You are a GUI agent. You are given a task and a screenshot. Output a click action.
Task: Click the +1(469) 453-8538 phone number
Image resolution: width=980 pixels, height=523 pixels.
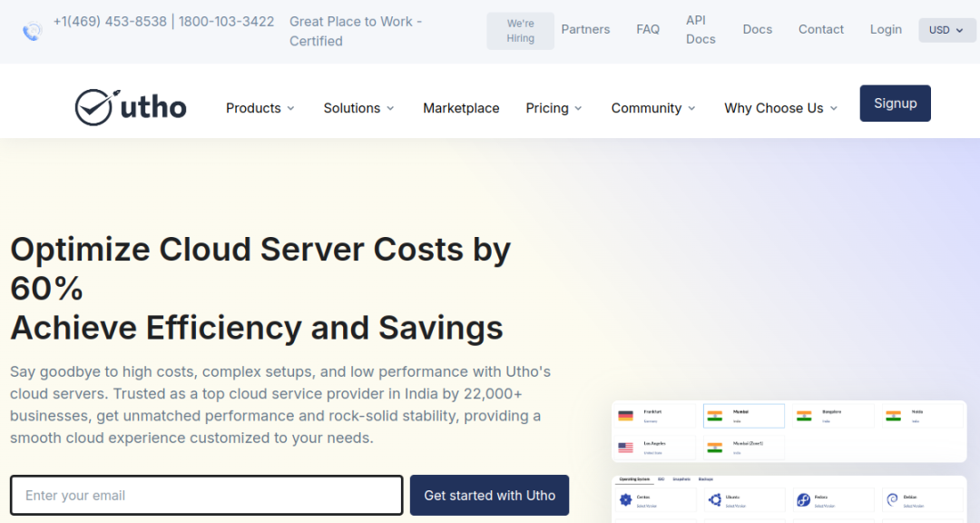(110, 21)
